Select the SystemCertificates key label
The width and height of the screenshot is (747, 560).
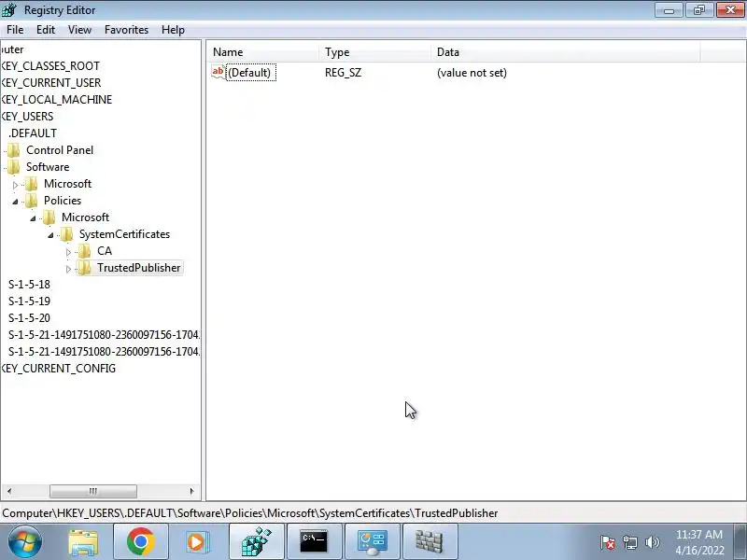124,234
